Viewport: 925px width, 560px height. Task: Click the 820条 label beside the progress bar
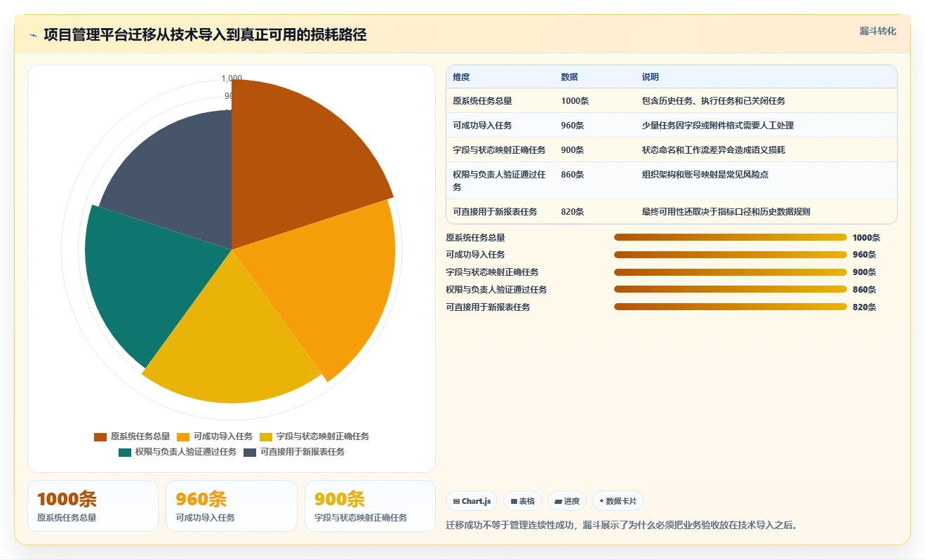click(x=864, y=307)
